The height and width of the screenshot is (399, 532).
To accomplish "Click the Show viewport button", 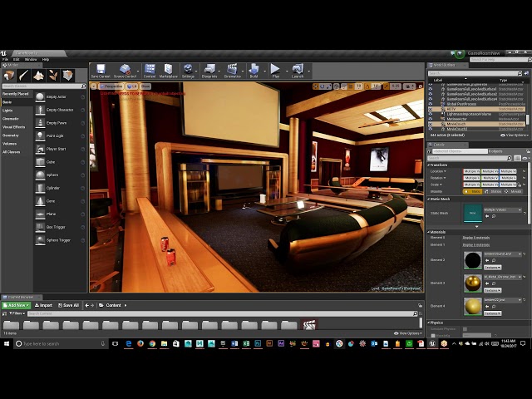I will 145,86.
